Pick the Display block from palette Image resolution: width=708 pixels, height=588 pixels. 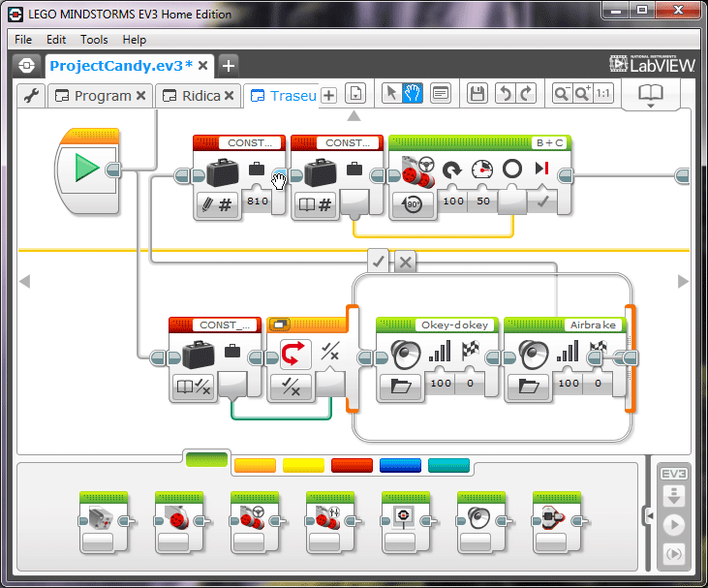407,522
